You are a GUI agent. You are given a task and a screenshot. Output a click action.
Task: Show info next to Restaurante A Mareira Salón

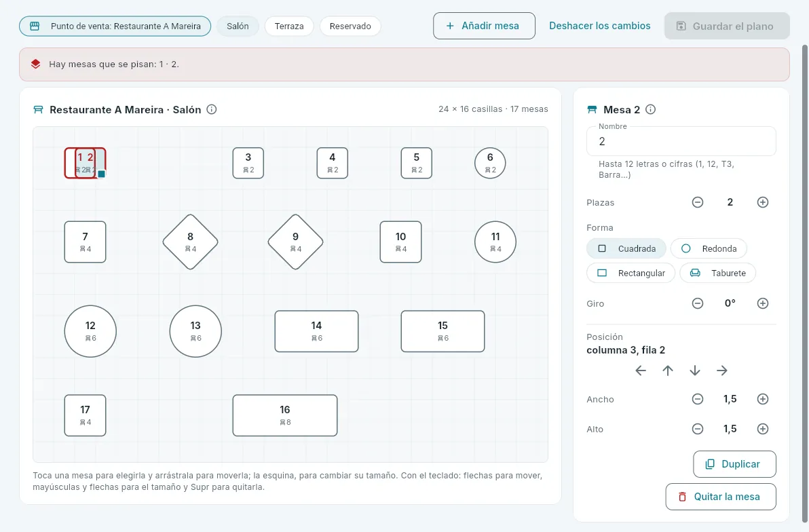point(212,109)
